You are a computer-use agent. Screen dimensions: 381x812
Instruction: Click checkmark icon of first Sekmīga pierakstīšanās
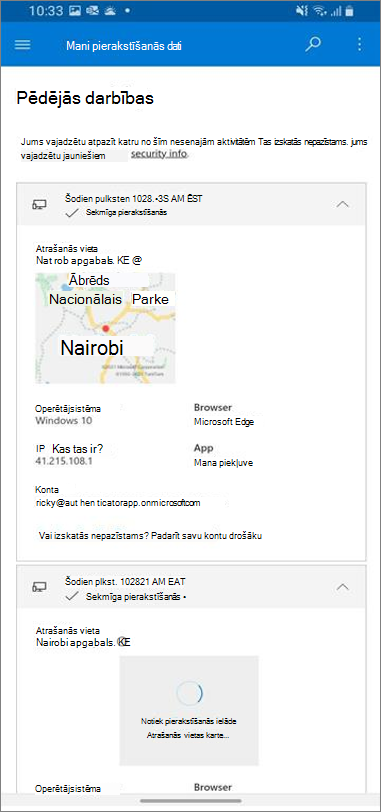72,212
